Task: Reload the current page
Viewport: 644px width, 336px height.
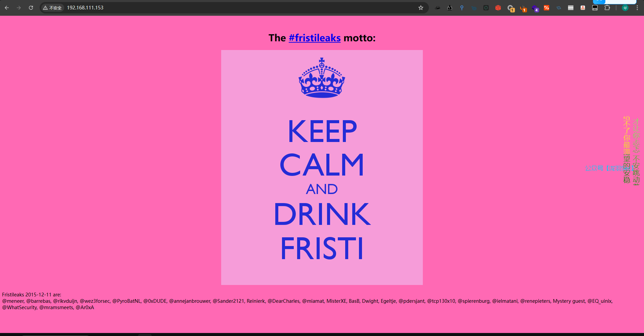Action: pyautogui.click(x=31, y=8)
